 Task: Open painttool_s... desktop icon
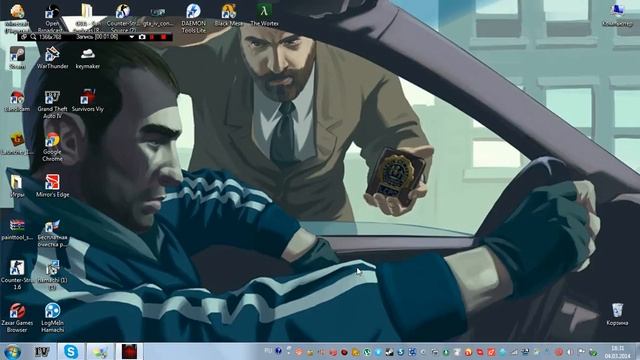point(17,229)
